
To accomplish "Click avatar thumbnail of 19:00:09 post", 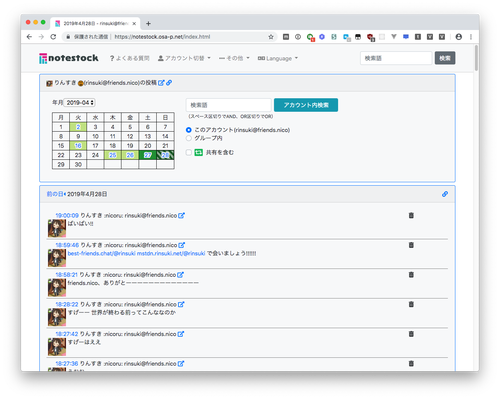I will click(x=57, y=228).
